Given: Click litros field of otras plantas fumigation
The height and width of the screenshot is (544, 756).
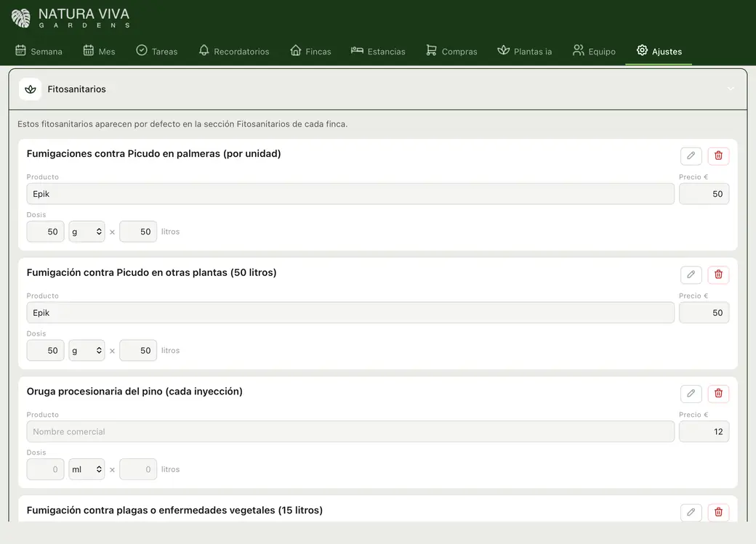Looking at the screenshot, I should pyautogui.click(x=138, y=351).
